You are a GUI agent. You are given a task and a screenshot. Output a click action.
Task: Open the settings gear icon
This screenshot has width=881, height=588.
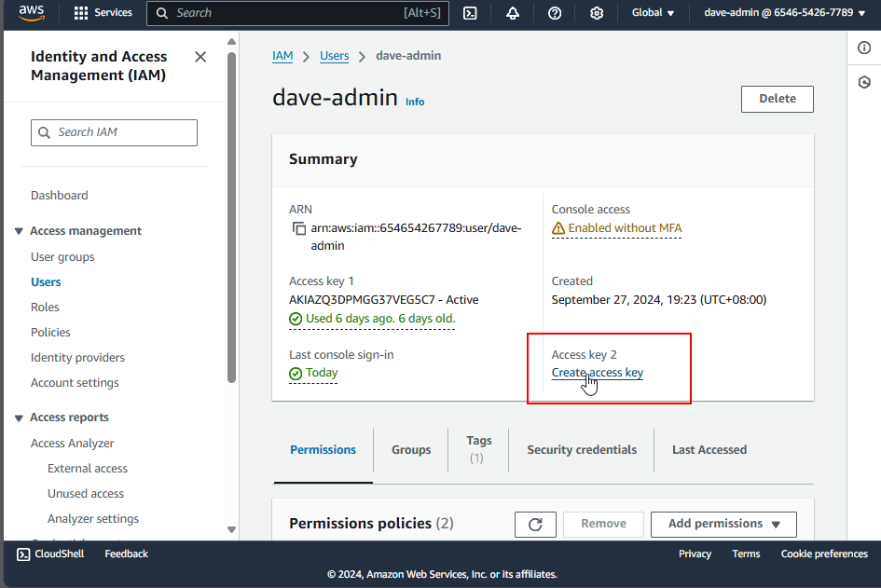(x=597, y=13)
